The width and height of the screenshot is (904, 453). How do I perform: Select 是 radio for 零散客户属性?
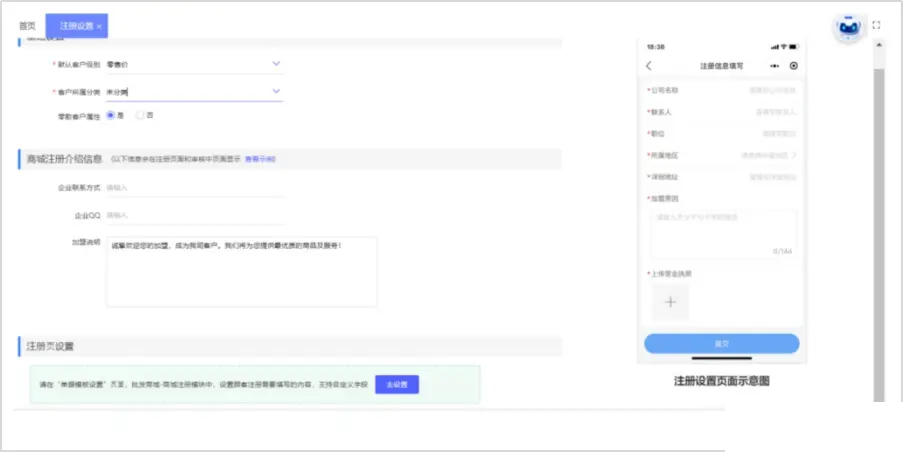click(x=111, y=115)
